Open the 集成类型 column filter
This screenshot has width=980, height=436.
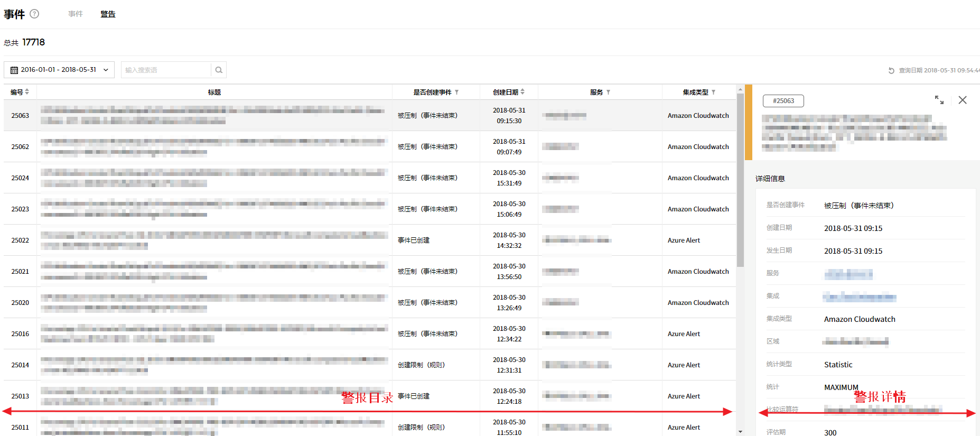pos(713,92)
